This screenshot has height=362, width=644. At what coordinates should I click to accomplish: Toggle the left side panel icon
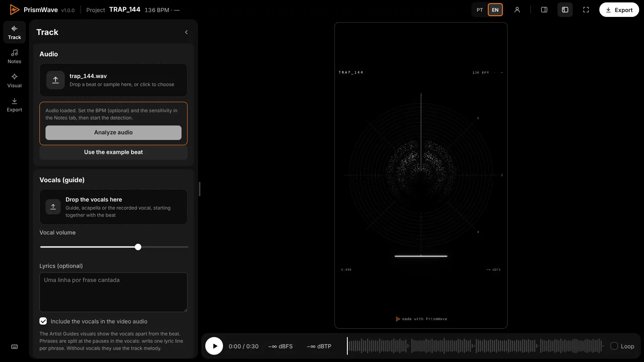point(565,10)
